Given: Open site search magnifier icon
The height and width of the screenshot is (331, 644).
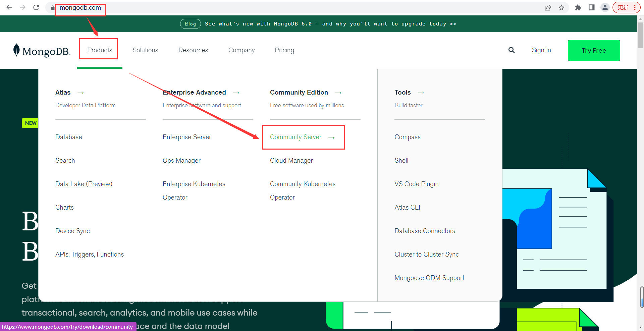Looking at the screenshot, I should tap(512, 50).
